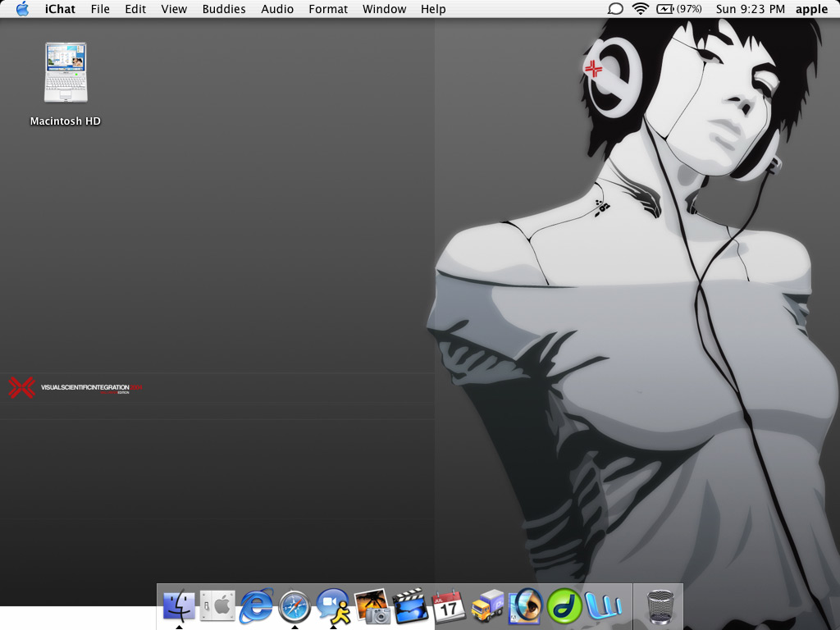This screenshot has width=840, height=630.
Task: Launch Internet Explorer from the Dock
Action: point(256,606)
